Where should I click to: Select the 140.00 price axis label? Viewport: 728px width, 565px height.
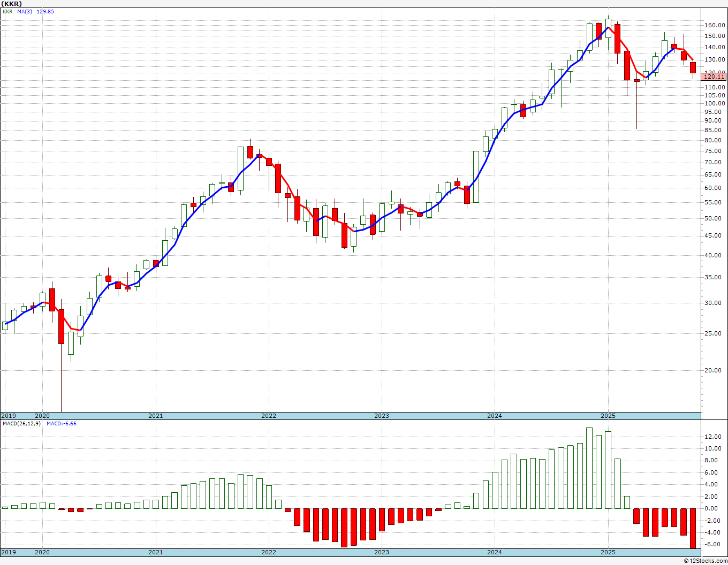click(x=714, y=47)
